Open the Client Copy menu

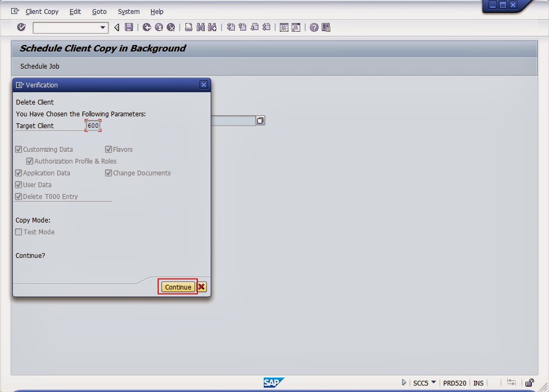point(42,11)
